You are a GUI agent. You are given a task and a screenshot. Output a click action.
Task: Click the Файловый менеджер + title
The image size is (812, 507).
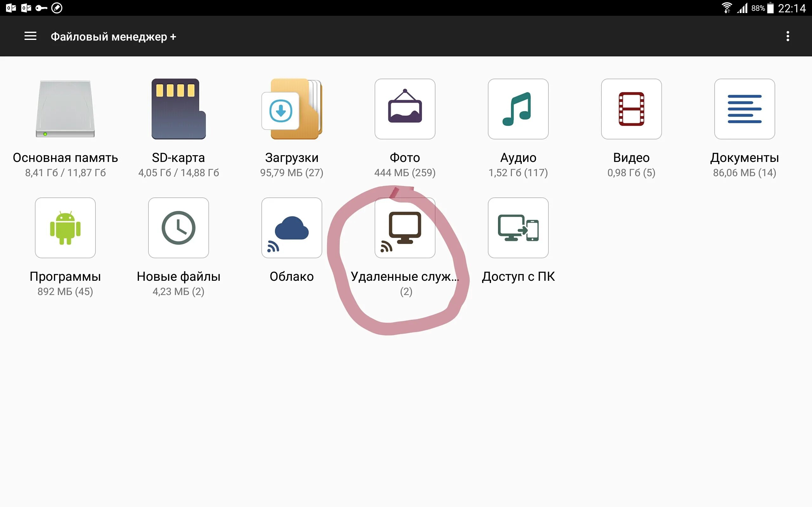click(114, 36)
